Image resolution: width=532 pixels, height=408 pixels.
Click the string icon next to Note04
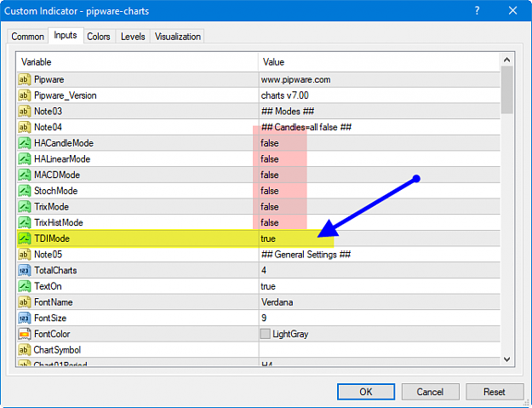[24, 127]
